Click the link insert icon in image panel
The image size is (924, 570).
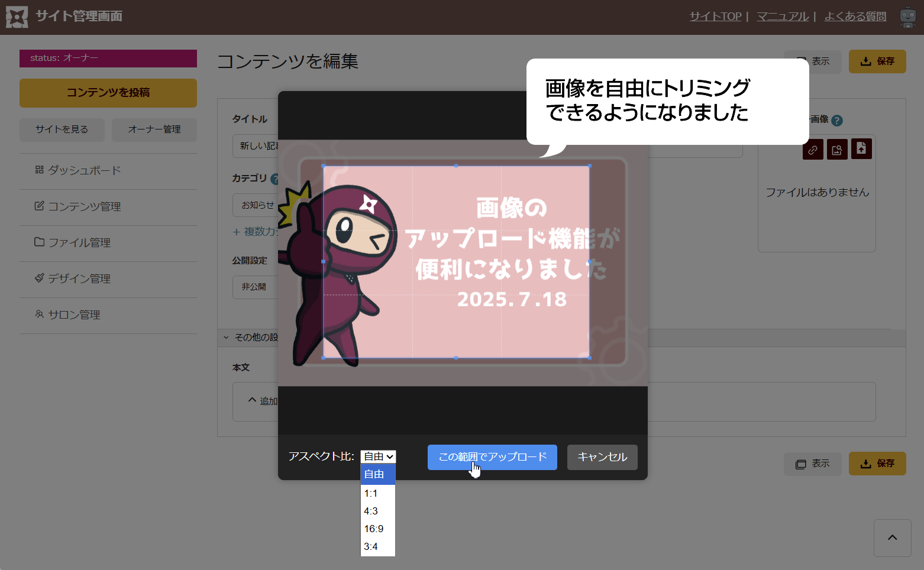[813, 150]
